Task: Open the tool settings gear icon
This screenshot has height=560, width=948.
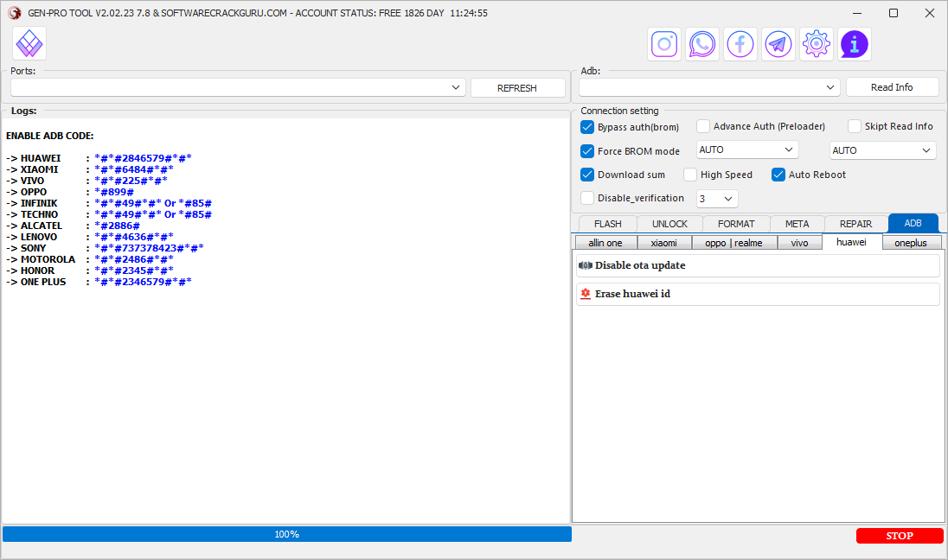Action: [816, 43]
